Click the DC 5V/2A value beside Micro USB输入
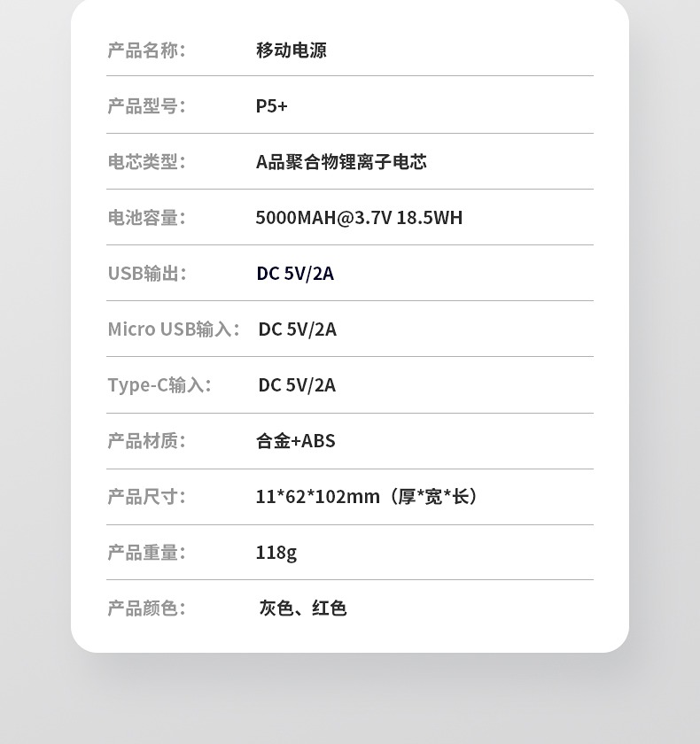 (x=297, y=329)
